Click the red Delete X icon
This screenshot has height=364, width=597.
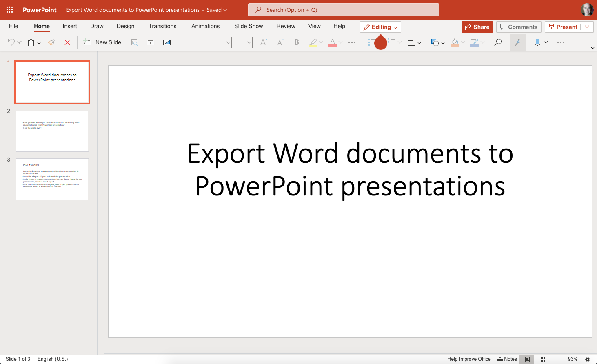(67, 42)
